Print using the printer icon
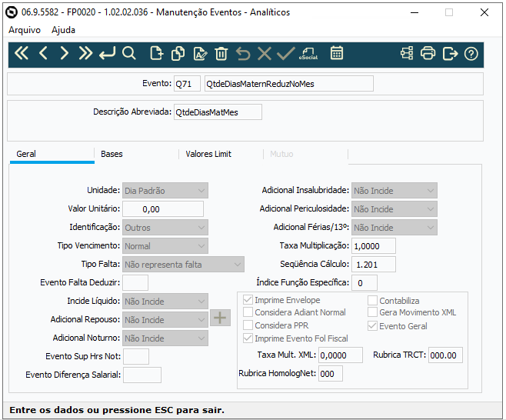 tap(428, 53)
